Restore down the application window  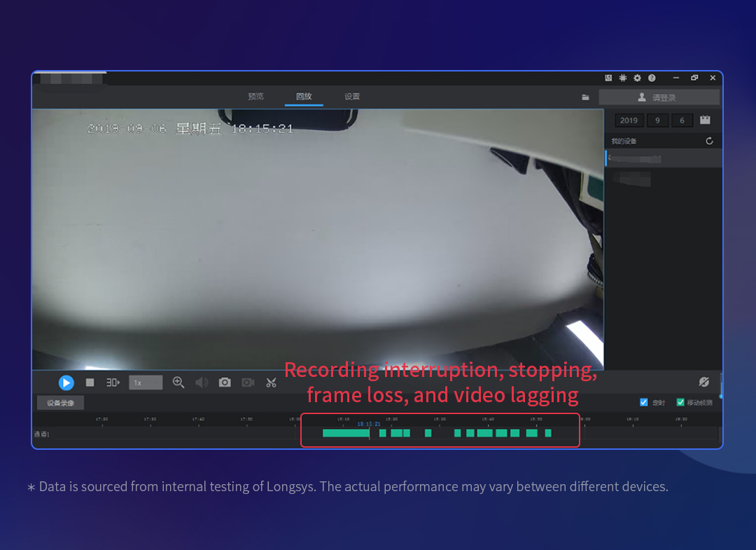(x=694, y=78)
